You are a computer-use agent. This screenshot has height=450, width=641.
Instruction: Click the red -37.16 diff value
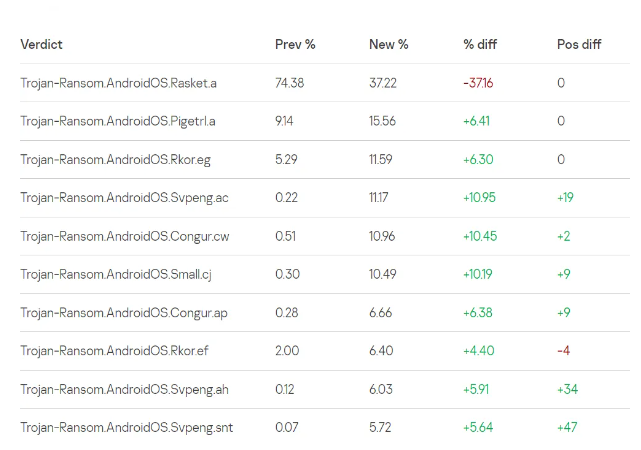(x=482, y=83)
